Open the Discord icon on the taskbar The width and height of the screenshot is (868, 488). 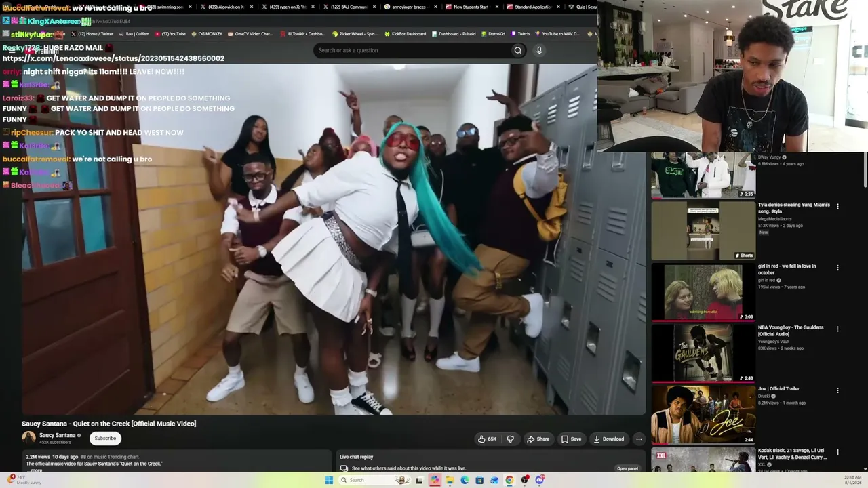pos(540,480)
